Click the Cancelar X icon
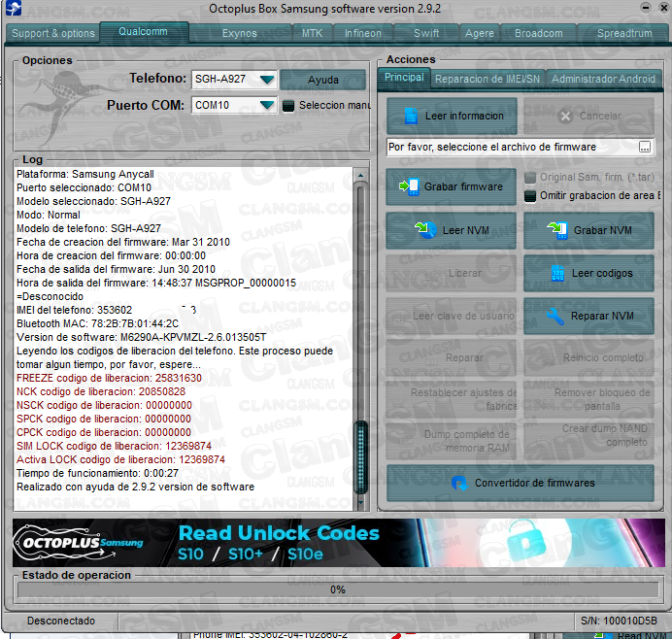The height and width of the screenshot is (639, 672). 565,117
